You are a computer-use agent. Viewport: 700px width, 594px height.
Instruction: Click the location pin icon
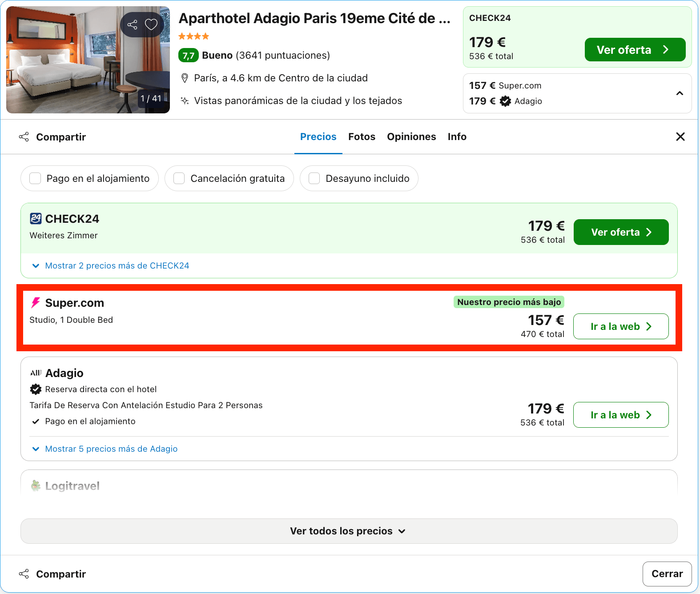point(185,78)
